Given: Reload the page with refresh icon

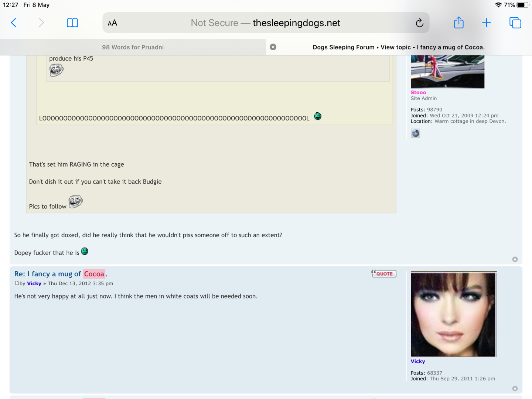Looking at the screenshot, I should click(419, 23).
